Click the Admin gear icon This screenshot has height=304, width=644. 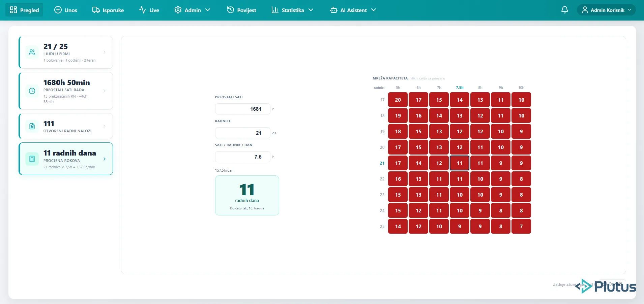178,10
